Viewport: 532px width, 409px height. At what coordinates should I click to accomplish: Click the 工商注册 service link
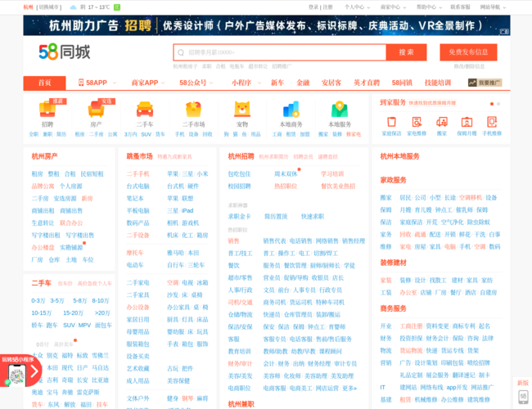(x=411, y=326)
